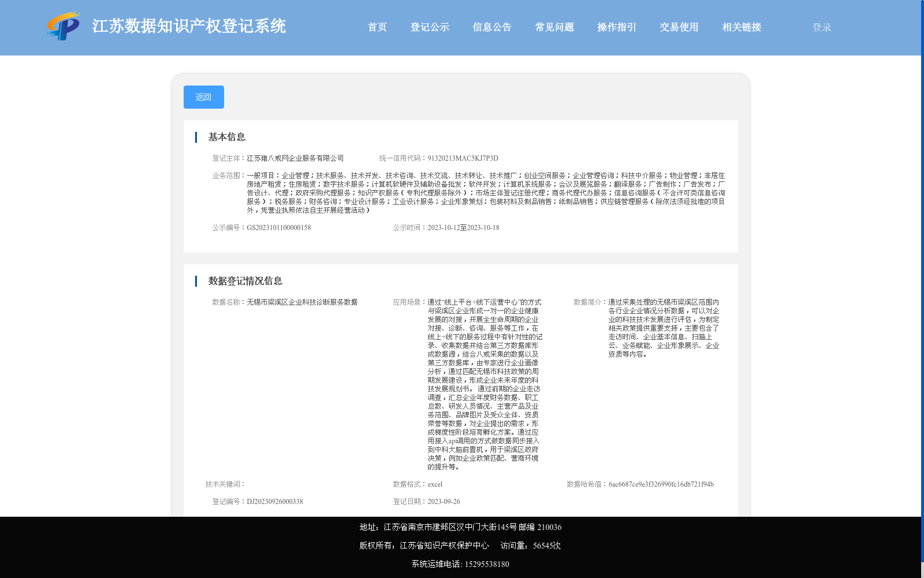924x578 pixels.
Task: Click the 技术关键词 label
Action: click(226, 484)
